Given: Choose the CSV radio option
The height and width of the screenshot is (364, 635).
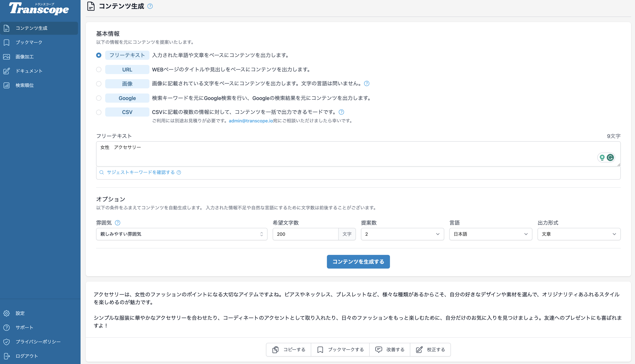Looking at the screenshot, I should [99, 112].
